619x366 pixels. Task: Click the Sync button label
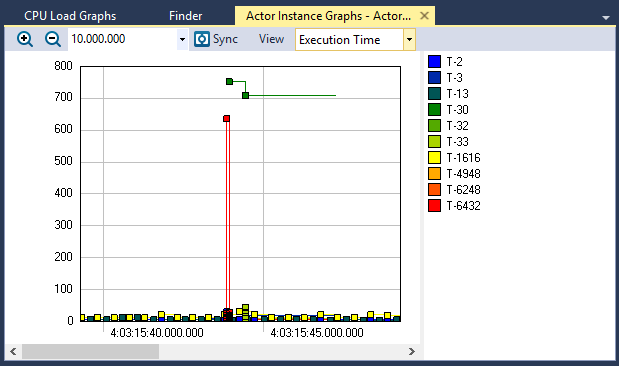click(225, 39)
